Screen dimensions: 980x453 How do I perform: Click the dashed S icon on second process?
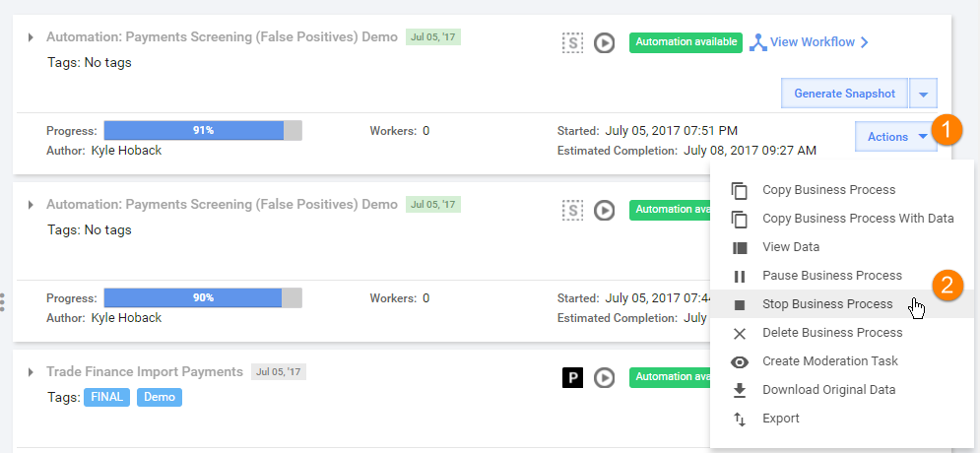(572, 210)
